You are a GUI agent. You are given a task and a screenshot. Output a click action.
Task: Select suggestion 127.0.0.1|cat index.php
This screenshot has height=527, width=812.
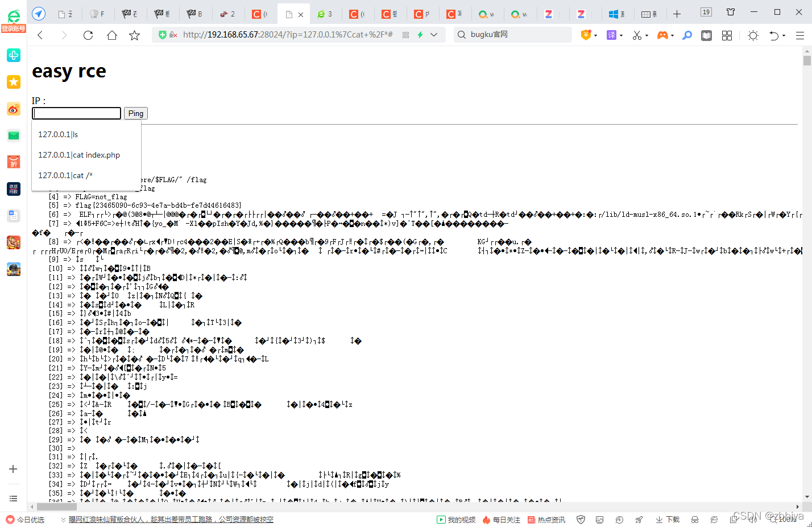[86, 155]
